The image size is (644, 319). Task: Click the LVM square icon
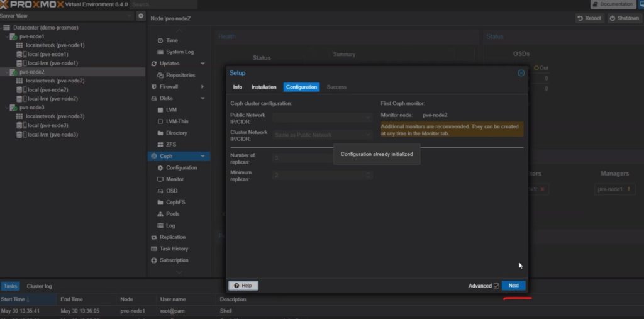tap(160, 110)
